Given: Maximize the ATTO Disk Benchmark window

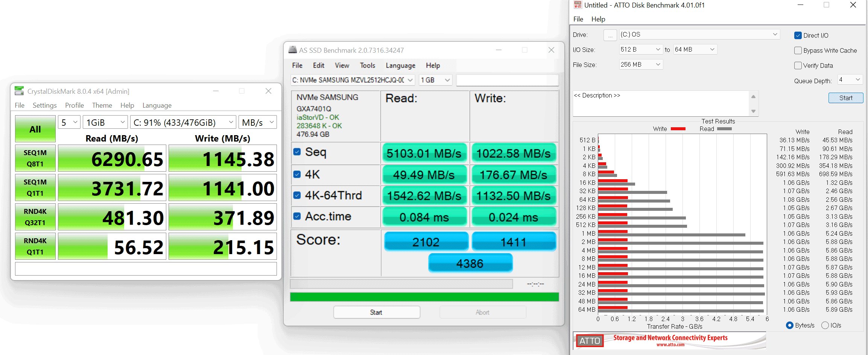Looking at the screenshot, I should [826, 5].
